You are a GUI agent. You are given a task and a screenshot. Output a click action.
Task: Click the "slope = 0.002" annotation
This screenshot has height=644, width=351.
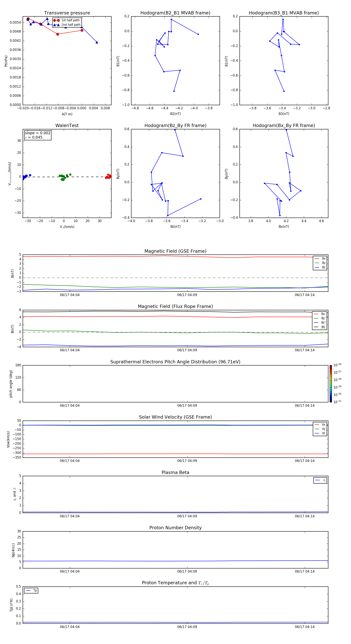tap(37, 133)
